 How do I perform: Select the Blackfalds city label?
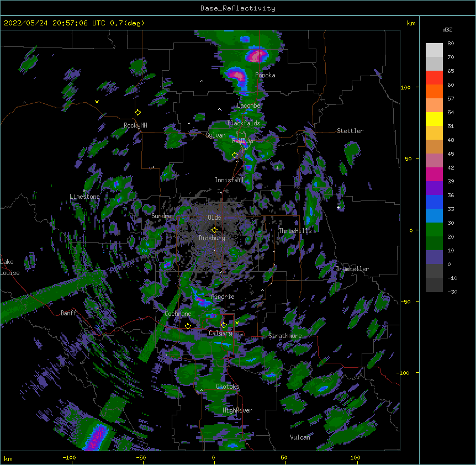coord(244,123)
